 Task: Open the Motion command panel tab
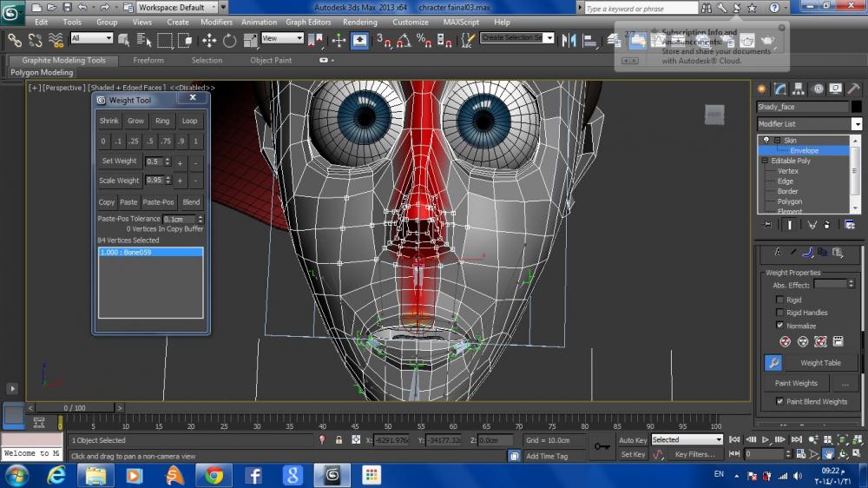click(818, 89)
